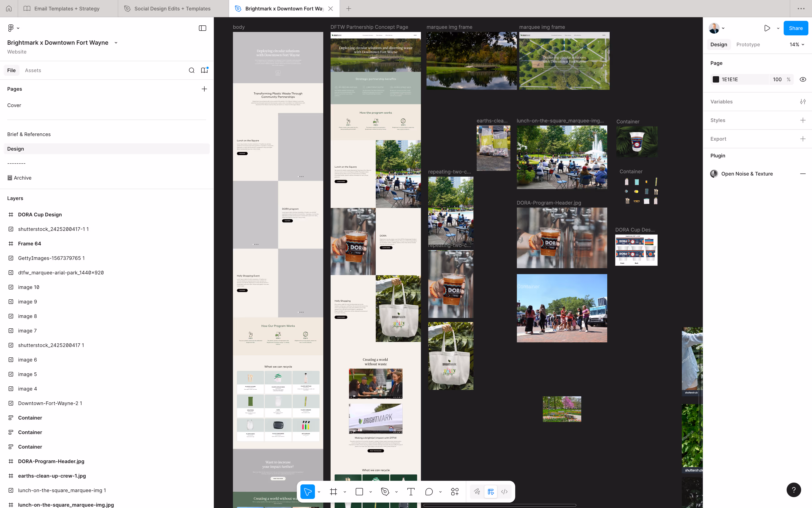Viewport: 812px width, 508px height.
Task: Open the Figma home tab
Action: [9, 8]
